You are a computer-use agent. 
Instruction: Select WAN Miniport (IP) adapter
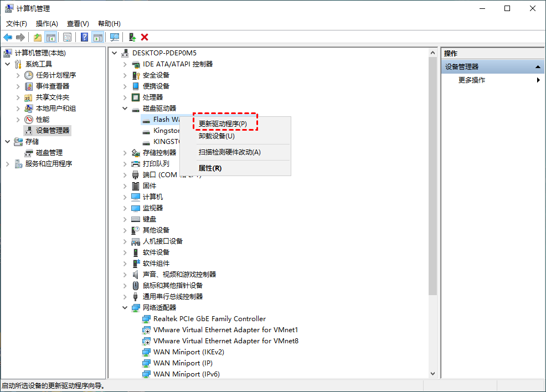183,363
